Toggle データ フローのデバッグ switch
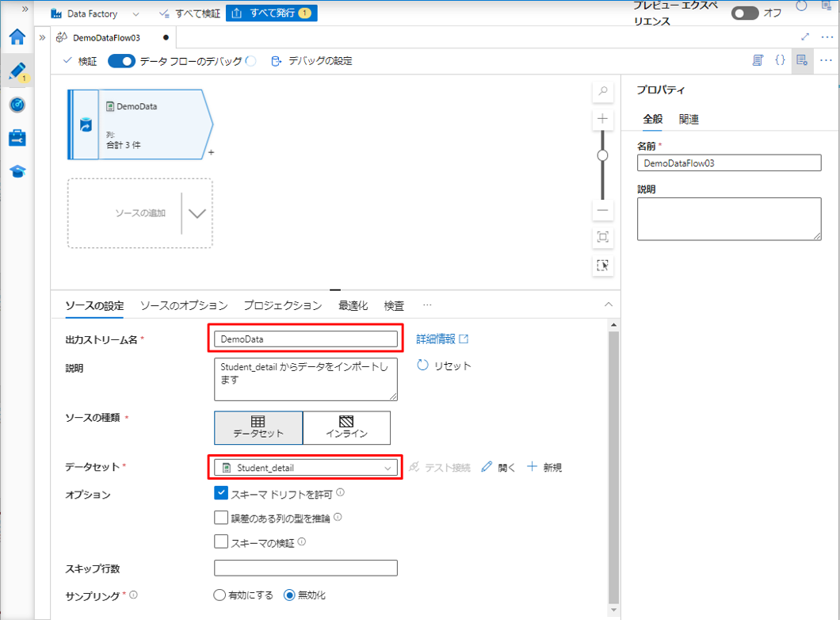The image size is (840, 620). 121,61
